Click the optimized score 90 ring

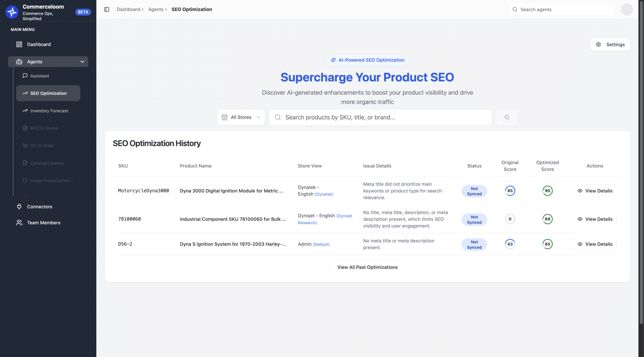(x=547, y=191)
